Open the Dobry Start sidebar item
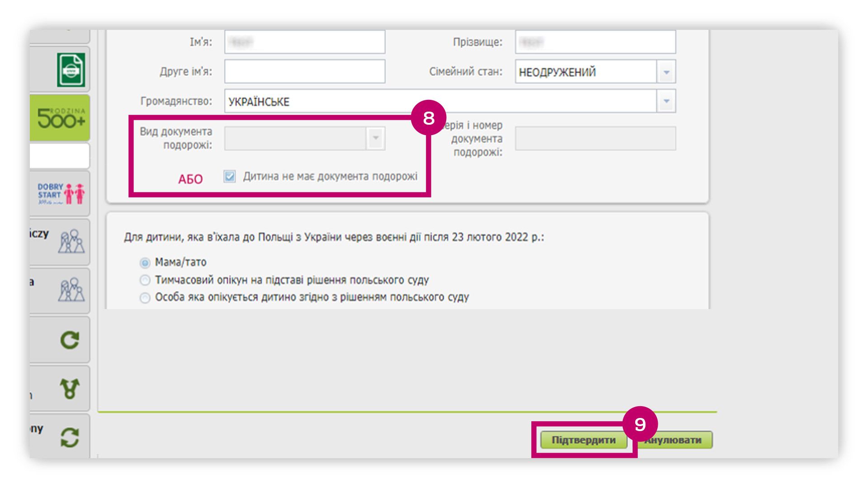868x488 pixels. [61, 194]
